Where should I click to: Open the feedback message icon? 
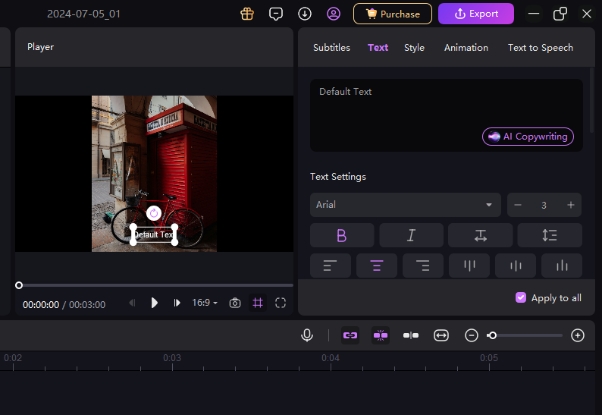pos(276,14)
